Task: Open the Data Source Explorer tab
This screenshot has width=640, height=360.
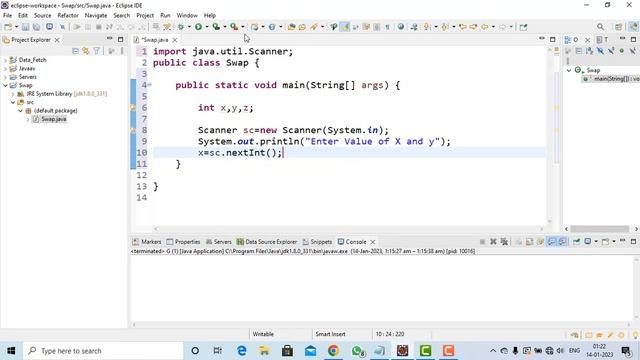Action: point(267,242)
